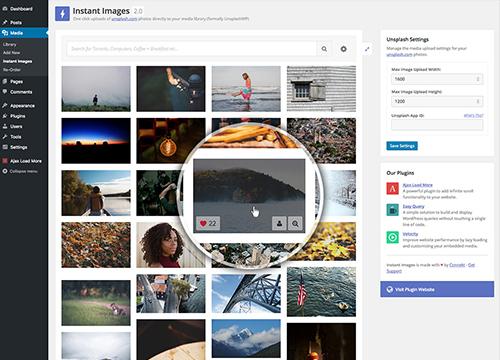The image size is (500, 360).
Task: Click the Plugins plug icon in sidebar
Action: point(5,116)
